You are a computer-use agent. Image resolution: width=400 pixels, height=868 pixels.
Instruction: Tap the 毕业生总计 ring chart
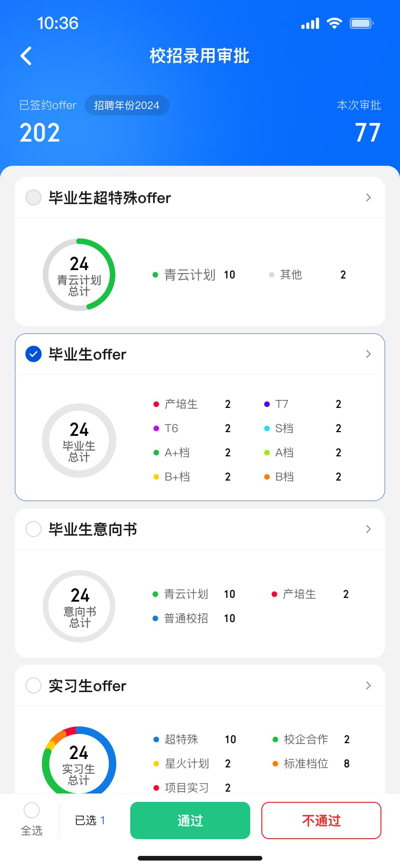point(79,441)
